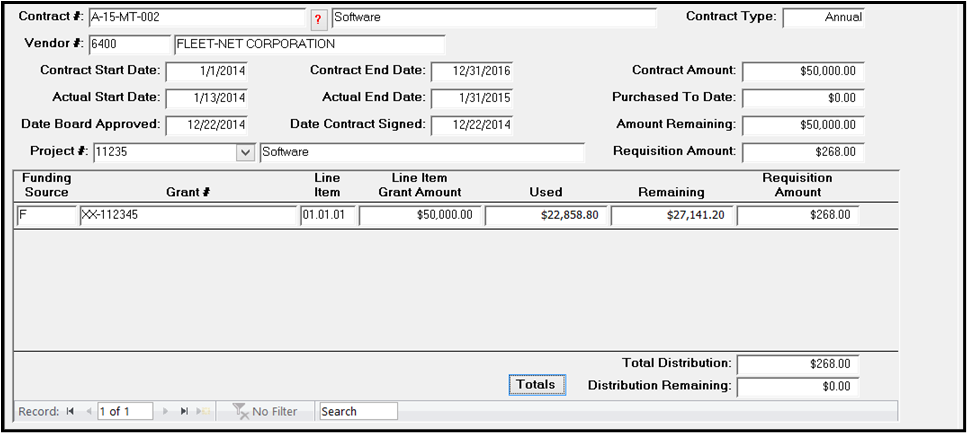This screenshot has height=433, width=967.
Task: Click the No Filter funnel indicator
Action: click(265, 411)
